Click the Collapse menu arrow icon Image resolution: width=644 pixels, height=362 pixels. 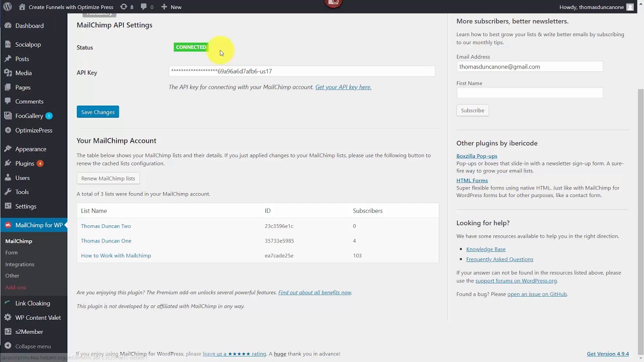pyautogui.click(x=8, y=346)
